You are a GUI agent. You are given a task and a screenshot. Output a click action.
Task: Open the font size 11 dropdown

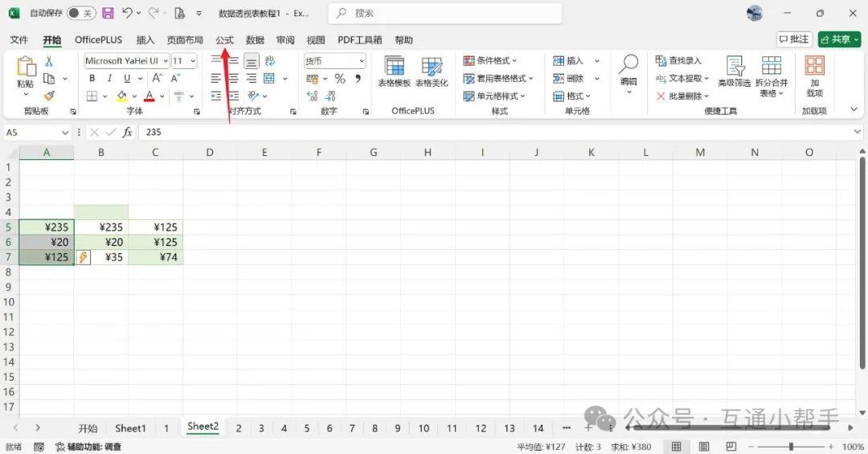tap(193, 61)
